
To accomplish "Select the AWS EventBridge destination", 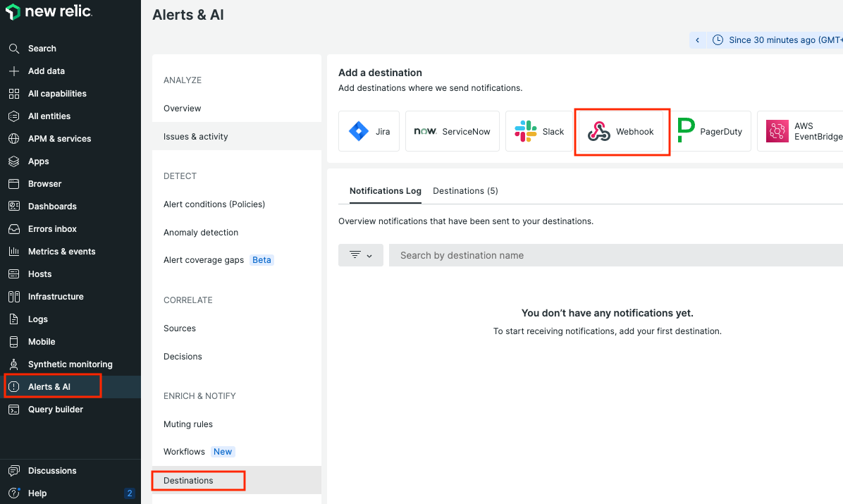I will [x=799, y=130].
